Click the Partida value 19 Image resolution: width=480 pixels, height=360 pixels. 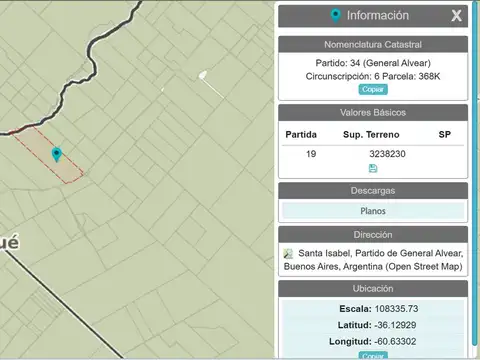311,154
